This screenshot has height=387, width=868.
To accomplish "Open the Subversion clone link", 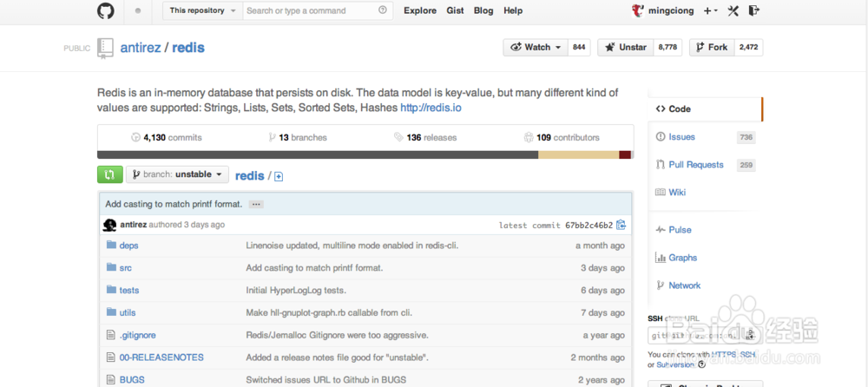I will (676, 364).
